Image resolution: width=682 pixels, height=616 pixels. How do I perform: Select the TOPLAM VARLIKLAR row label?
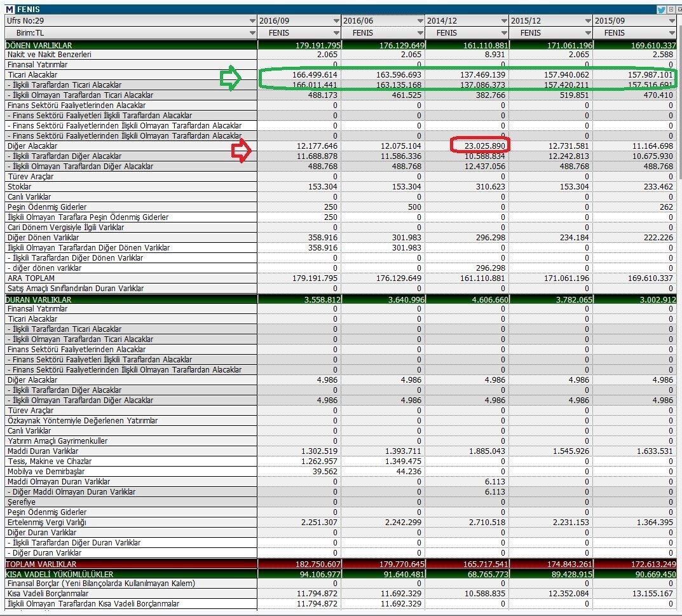click(41, 565)
